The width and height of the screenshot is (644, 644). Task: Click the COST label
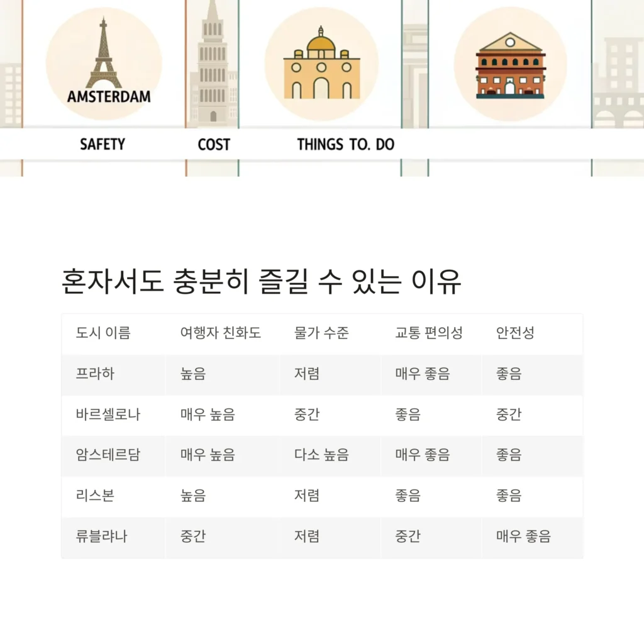click(214, 145)
